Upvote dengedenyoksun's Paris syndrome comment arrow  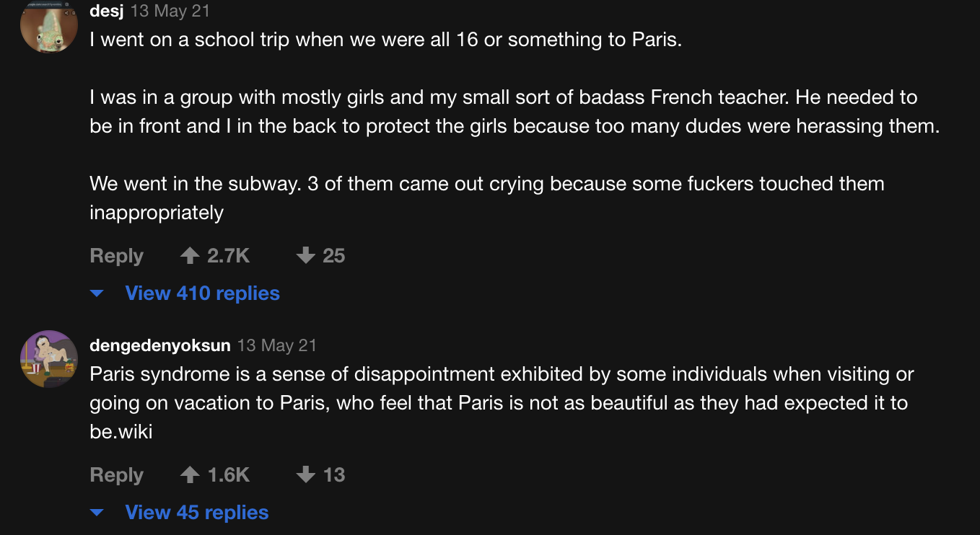click(x=189, y=474)
